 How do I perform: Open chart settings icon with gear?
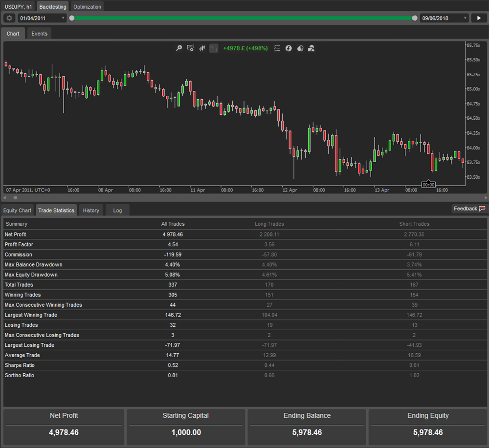pyautogui.click(x=190, y=48)
